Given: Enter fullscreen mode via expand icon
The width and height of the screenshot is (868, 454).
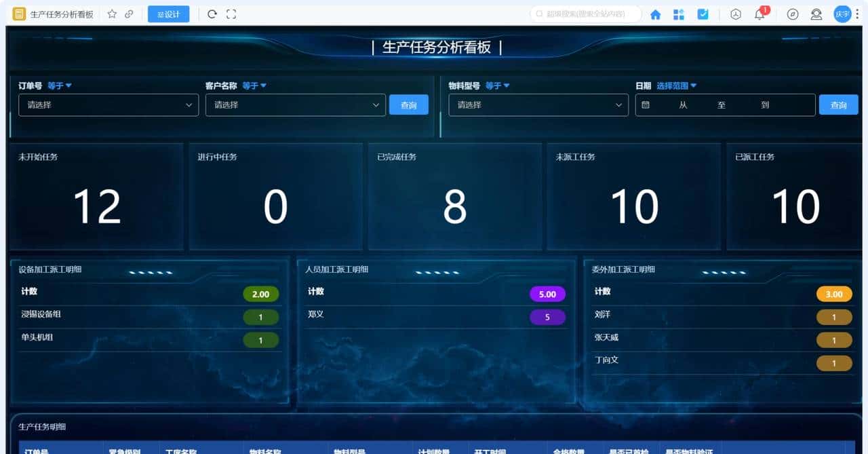Looking at the screenshot, I should click(x=231, y=14).
